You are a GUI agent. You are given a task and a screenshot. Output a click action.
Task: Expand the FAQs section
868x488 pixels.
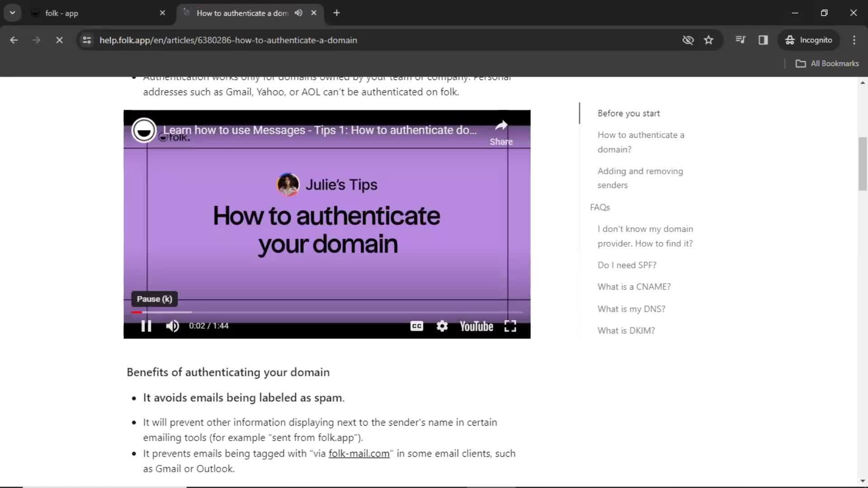click(600, 207)
